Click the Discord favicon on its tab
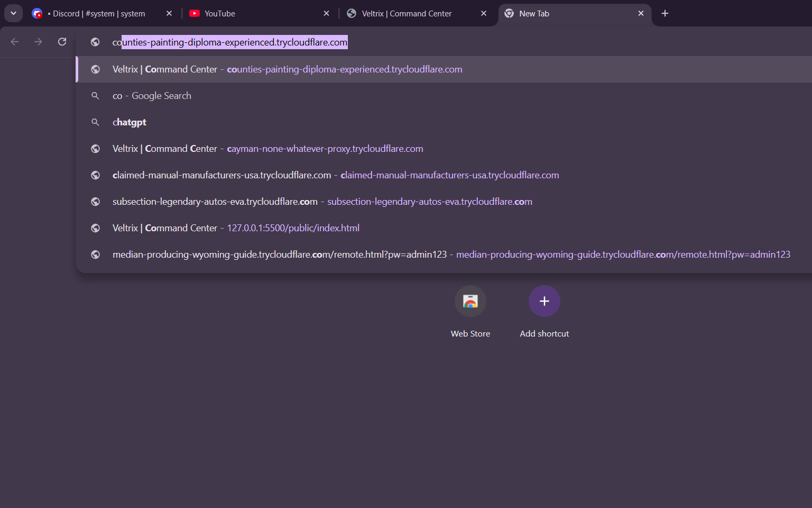Viewport: 812px width, 508px height. click(x=37, y=13)
